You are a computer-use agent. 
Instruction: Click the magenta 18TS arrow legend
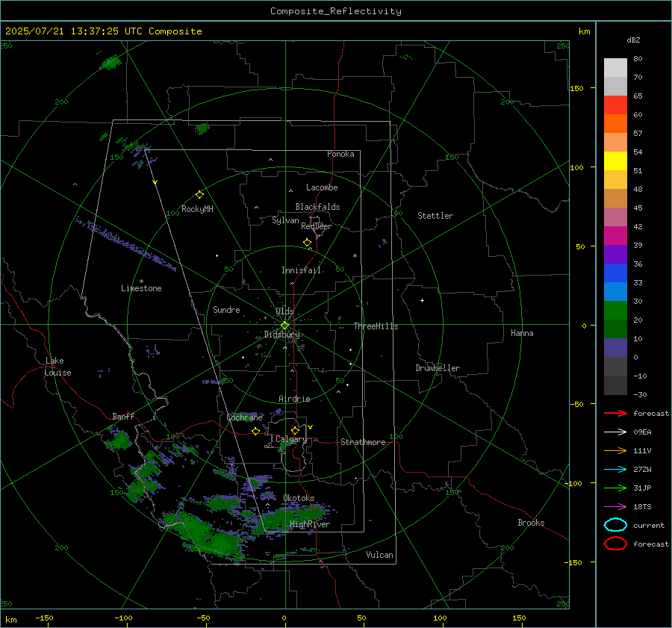(615, 507)
